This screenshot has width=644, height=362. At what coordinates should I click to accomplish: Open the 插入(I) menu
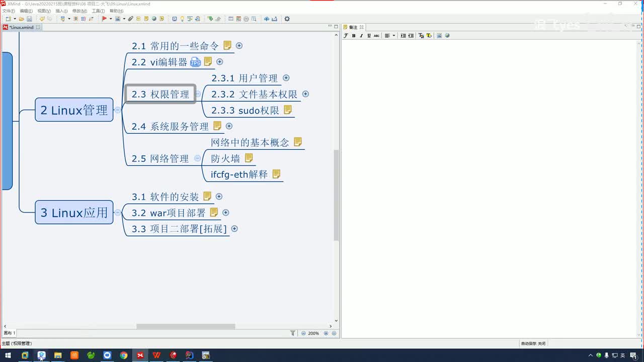61,11
